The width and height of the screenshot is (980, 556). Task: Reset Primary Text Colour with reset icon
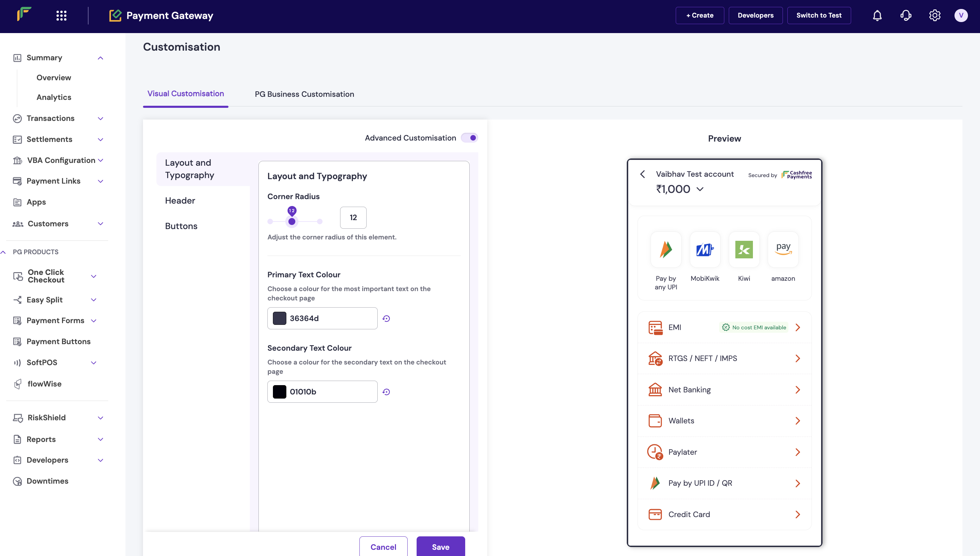(x=386, y=319)
